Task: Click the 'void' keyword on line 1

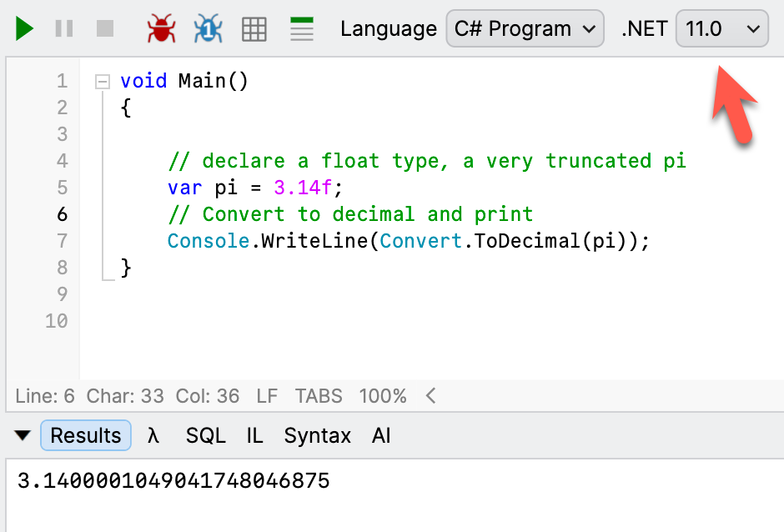Action: click(143, 81)
